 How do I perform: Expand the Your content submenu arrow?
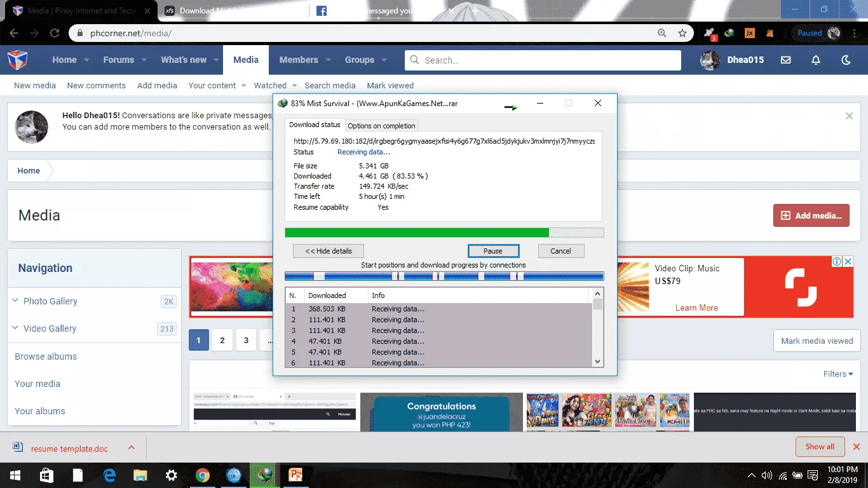(x=244, y=85)
